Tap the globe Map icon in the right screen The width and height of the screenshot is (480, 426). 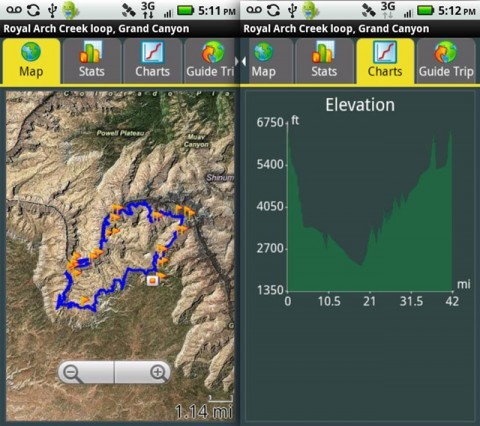[x=264, y=52]
